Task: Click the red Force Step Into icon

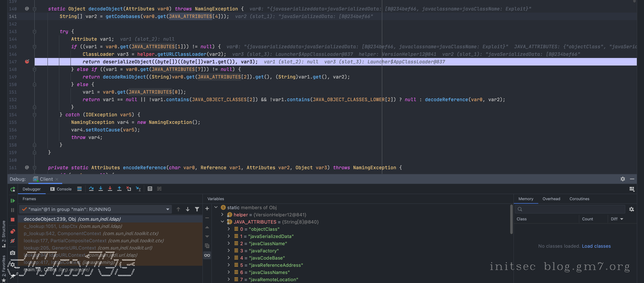Action: point(110,189)
